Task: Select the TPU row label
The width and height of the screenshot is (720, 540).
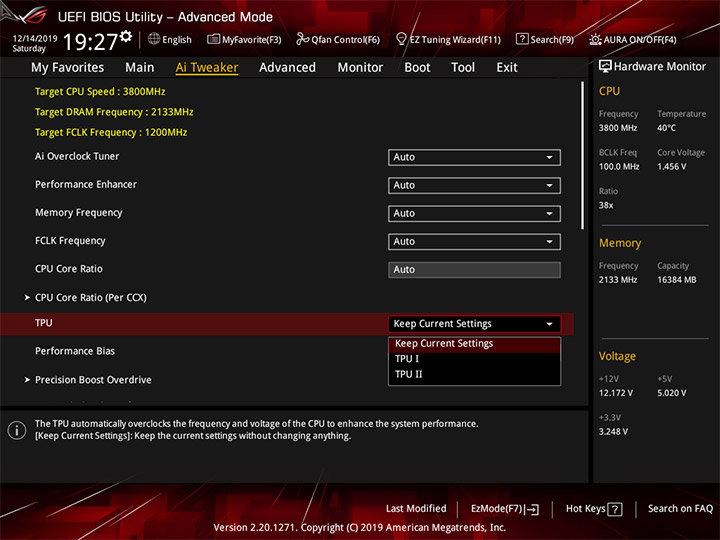Action: coord(44,323)
